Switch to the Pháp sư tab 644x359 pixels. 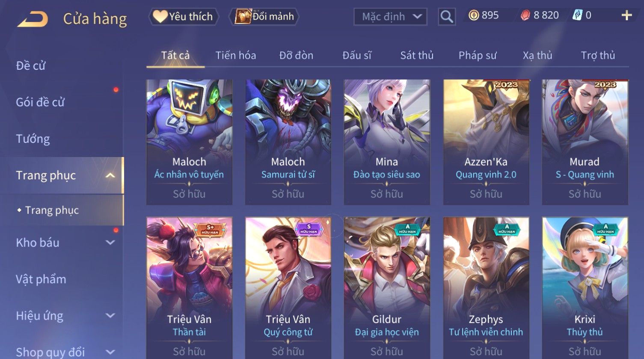[478, 56]
